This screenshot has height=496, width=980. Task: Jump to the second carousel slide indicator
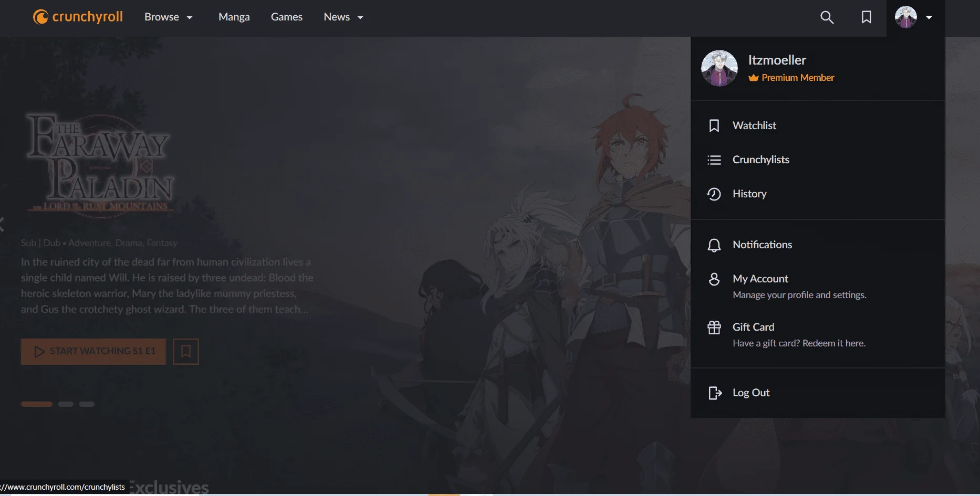(x=66, y=404)
